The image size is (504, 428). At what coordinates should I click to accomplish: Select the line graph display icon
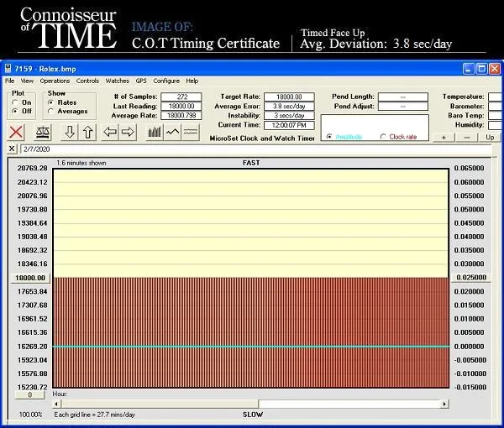(x=172, y=132)
